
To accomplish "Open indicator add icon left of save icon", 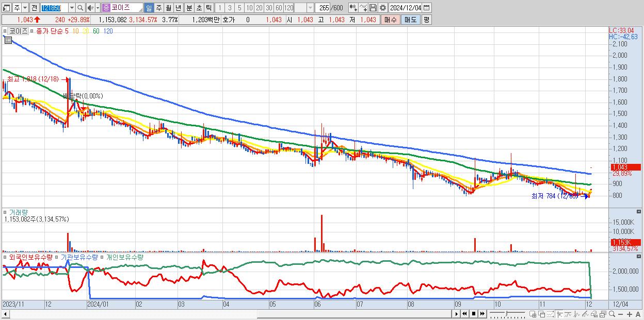I will pyautogui.click(x=353, y=8).
